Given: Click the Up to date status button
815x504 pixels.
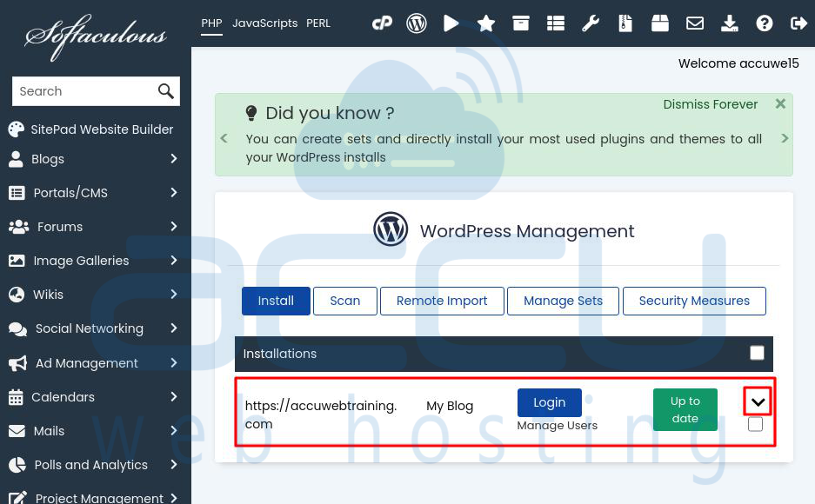Looking at the screenshot, I should click(x=685, y=409).
